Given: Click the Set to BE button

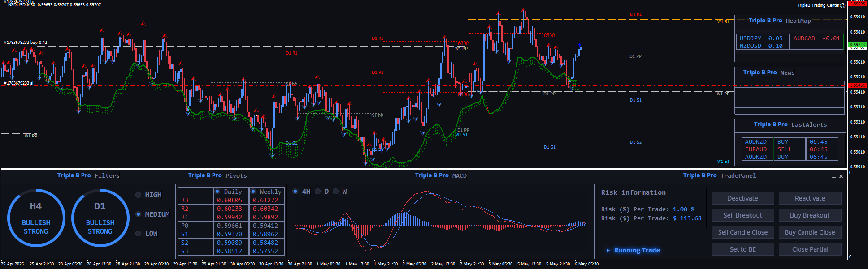Looking at the screenshot, I should [x=742, y=249].
